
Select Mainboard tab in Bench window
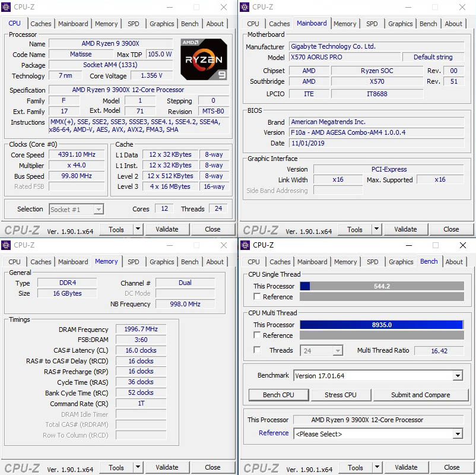tap(312, 262)
